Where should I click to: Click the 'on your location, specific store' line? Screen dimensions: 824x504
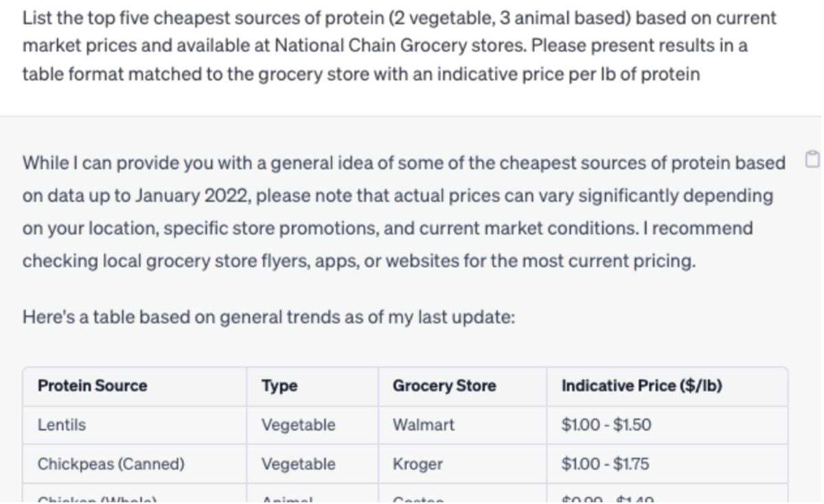[x=387, y=228]
